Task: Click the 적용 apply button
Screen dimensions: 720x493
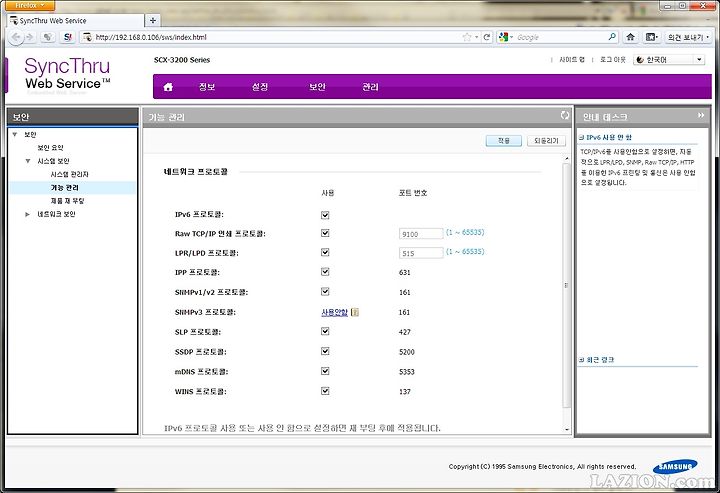Action: click(x=504, y=140)
